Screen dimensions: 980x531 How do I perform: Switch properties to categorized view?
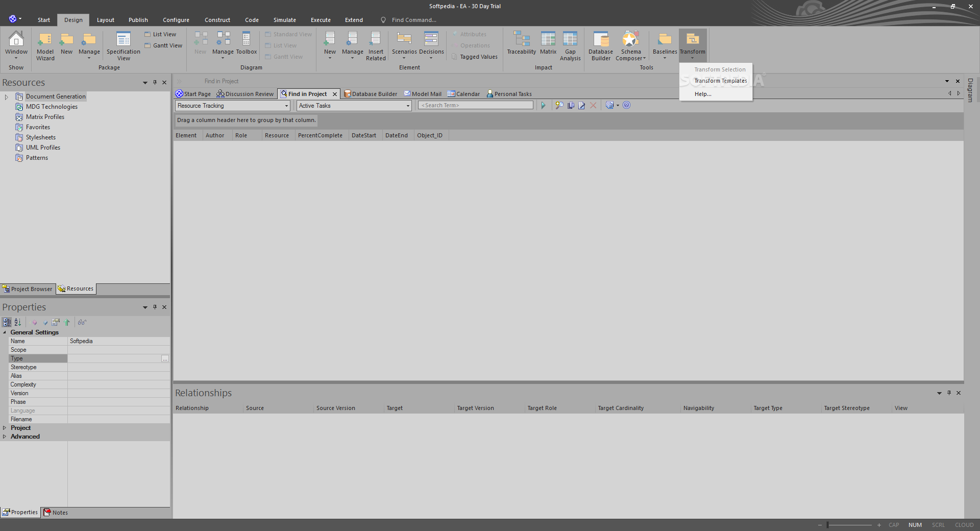7,322
